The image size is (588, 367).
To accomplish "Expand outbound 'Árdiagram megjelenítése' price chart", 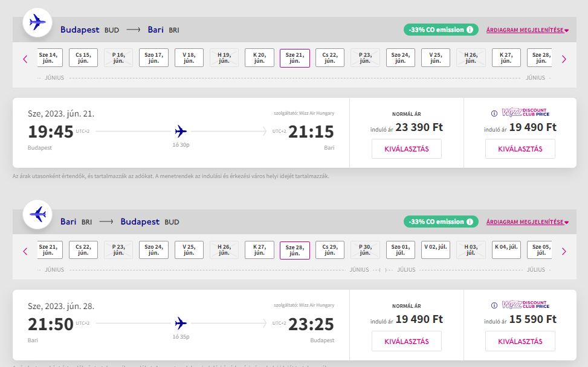I will (x=528, y=30).
